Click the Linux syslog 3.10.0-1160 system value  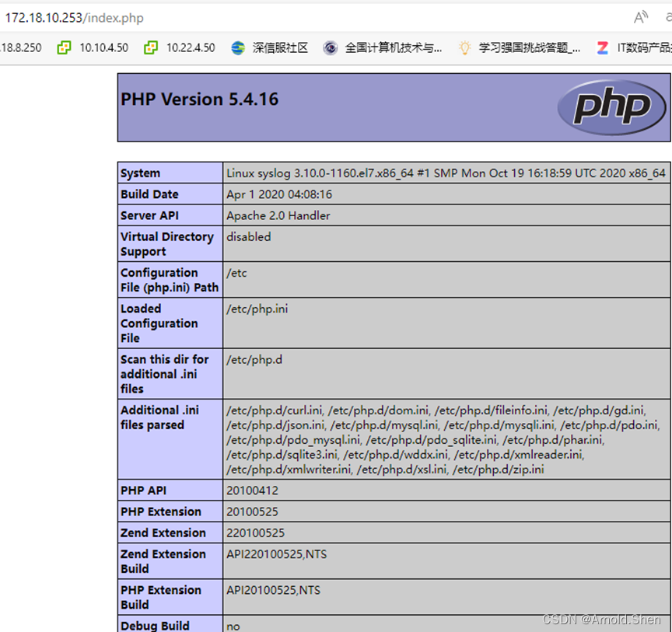coord(446,173)
